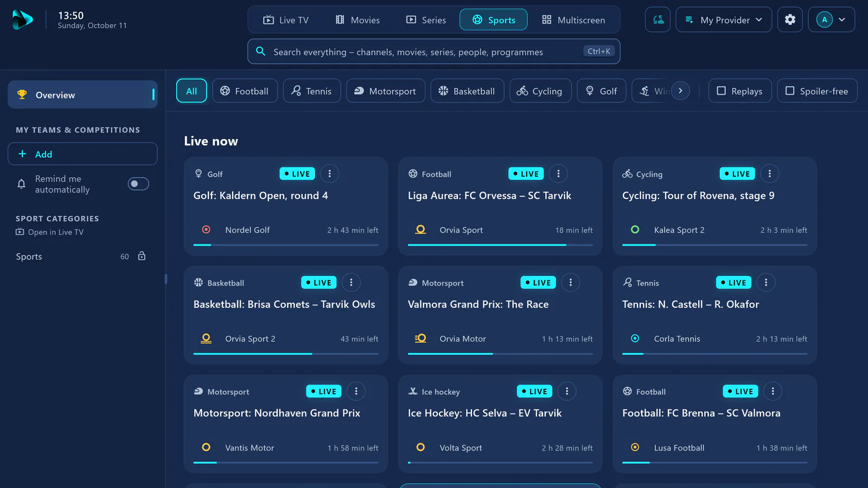Image resolution: width=868 pixels, height=488 pixels.
Task: Filter by Tennis chip
Action: click(x=312, y=91)
